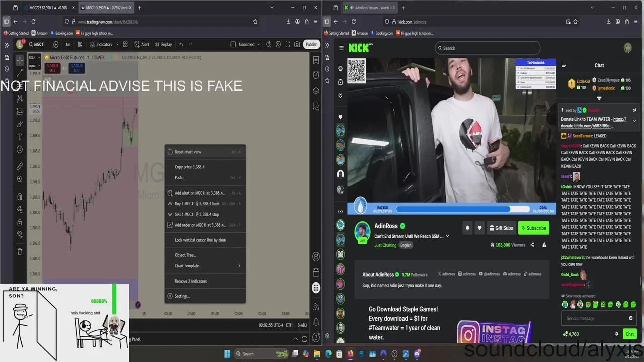The height and width of the screenshot is (362, 644).
Task: Open Settings... from the context menu
Action: tap(205, 296)
